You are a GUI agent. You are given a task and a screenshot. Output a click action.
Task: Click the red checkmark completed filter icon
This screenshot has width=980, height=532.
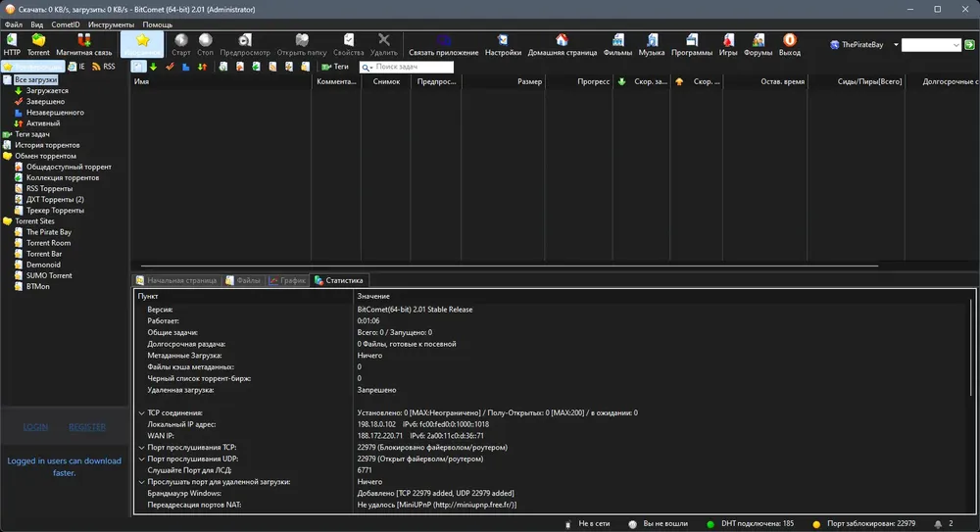click(x=170, y=67)
